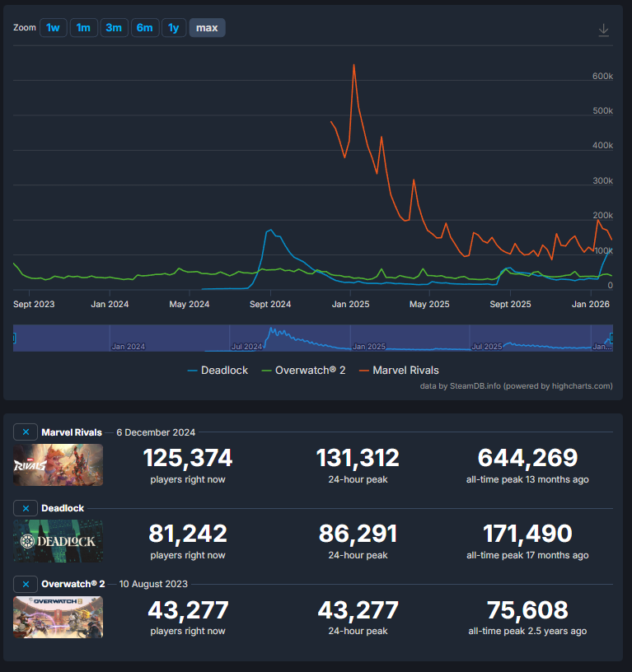The width and height of the screenshot is (632, 672).
Task: Set zoom to 6m
Action: [145, 28]
